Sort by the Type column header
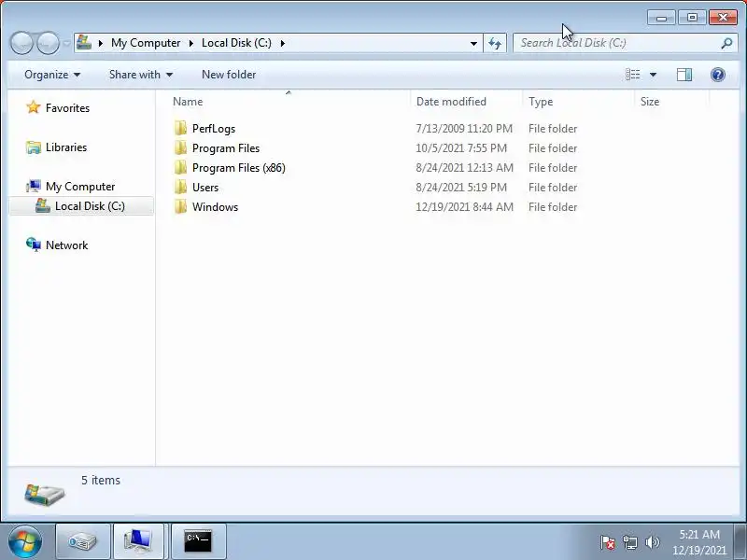747x560 pixels. click(x=541, y=102)
